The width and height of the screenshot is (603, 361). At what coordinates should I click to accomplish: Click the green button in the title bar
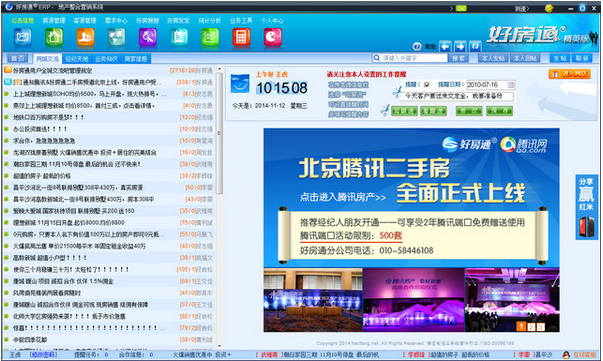point(461,8)
